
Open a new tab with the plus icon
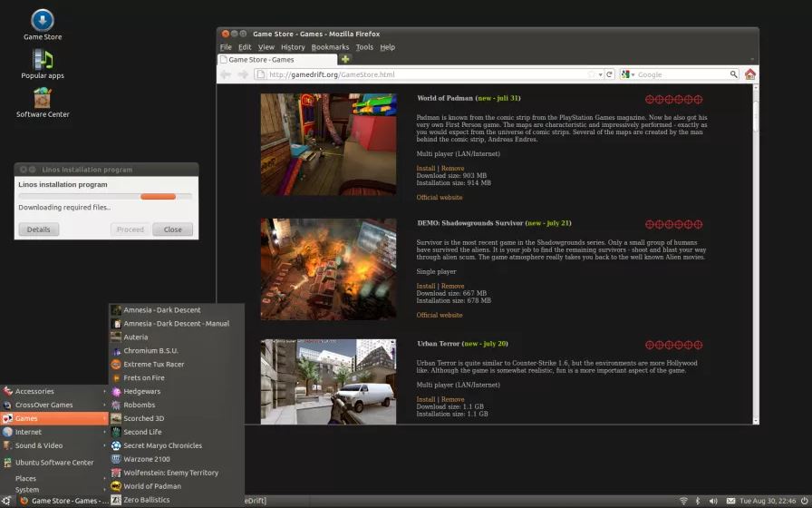point(345,59)
